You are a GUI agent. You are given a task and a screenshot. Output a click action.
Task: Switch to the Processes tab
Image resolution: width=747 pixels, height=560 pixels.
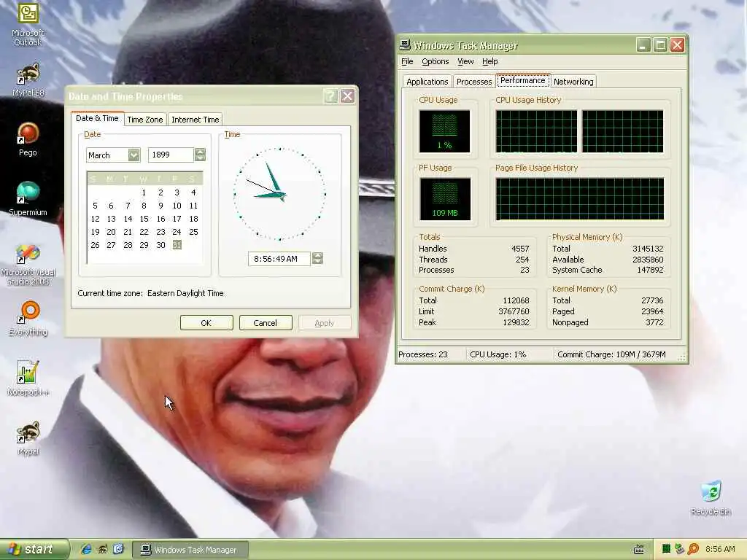[474, 82]
